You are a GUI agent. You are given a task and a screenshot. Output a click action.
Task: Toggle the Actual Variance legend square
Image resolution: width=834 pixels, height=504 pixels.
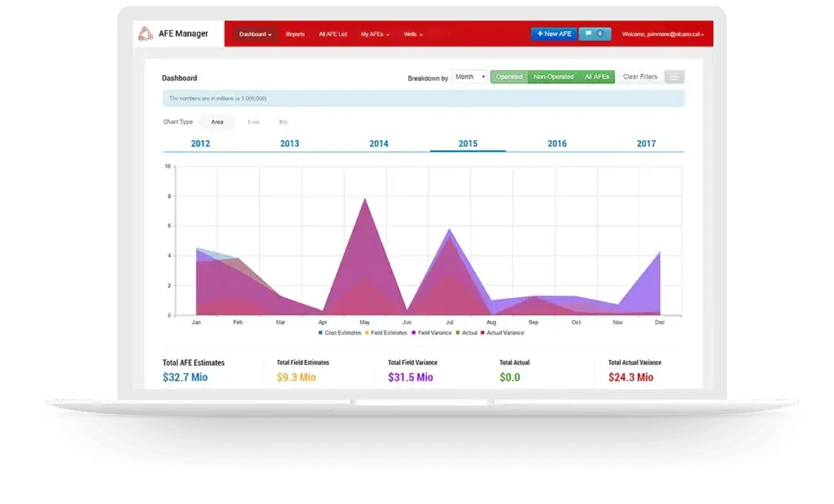482,333
